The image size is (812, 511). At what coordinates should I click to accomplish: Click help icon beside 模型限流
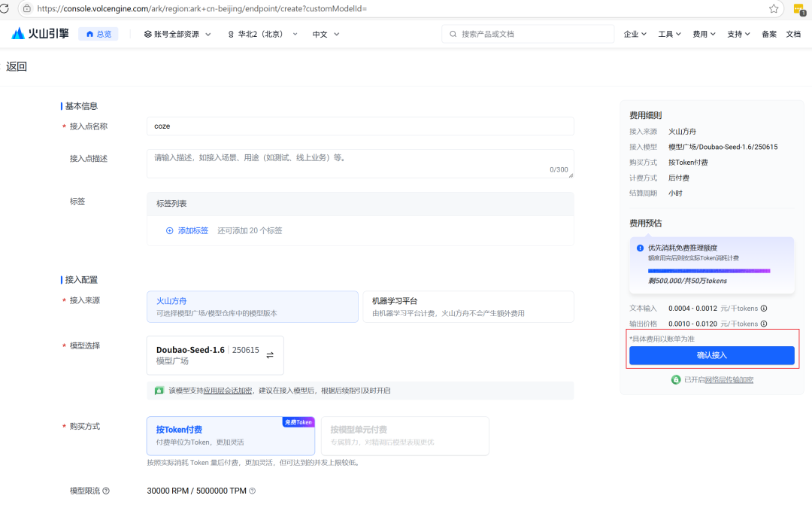point(106,491)
